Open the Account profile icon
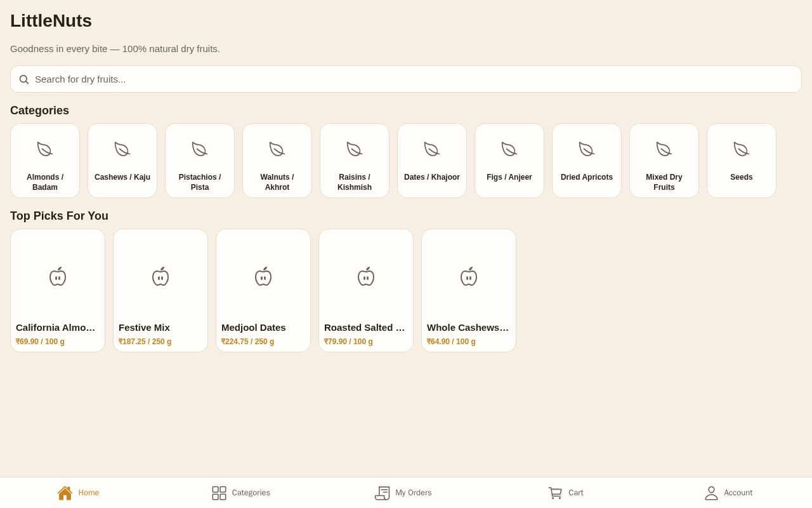The height and width of the screenshot is (508, 812). click(711, 493)
